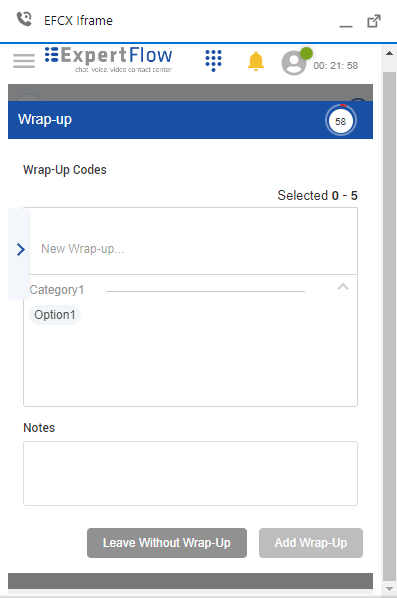This screenshot has height=598, width=397.
Task: Click the Category1 group label
Action: tap(57, 290)
